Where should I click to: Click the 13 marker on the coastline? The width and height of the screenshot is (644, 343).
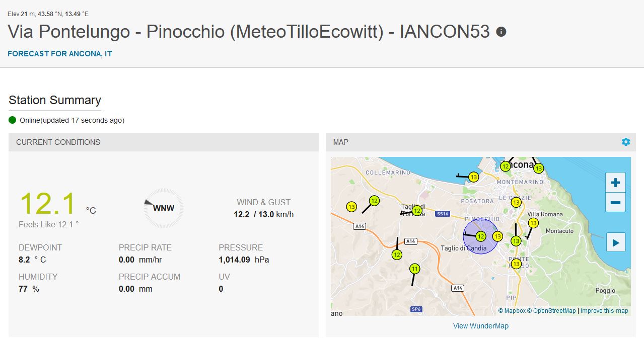(x=473, y=177)
